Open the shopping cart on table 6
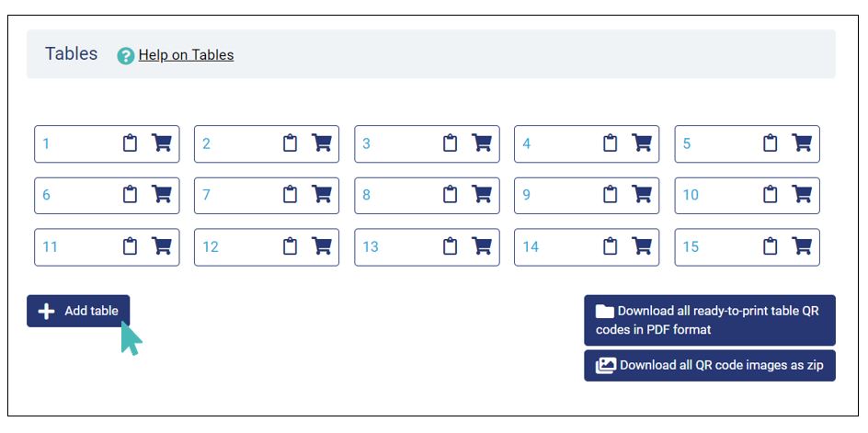868x433 pixels. [162, 194]
